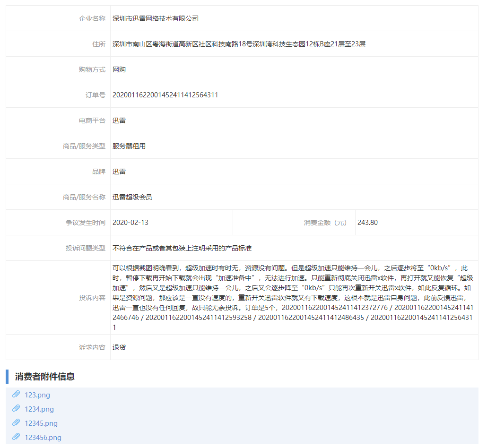Click the 迅雷 e-commerce platform value
This screenshot has height=448, width=487.
pyautogui.click(x=120, y=120)
